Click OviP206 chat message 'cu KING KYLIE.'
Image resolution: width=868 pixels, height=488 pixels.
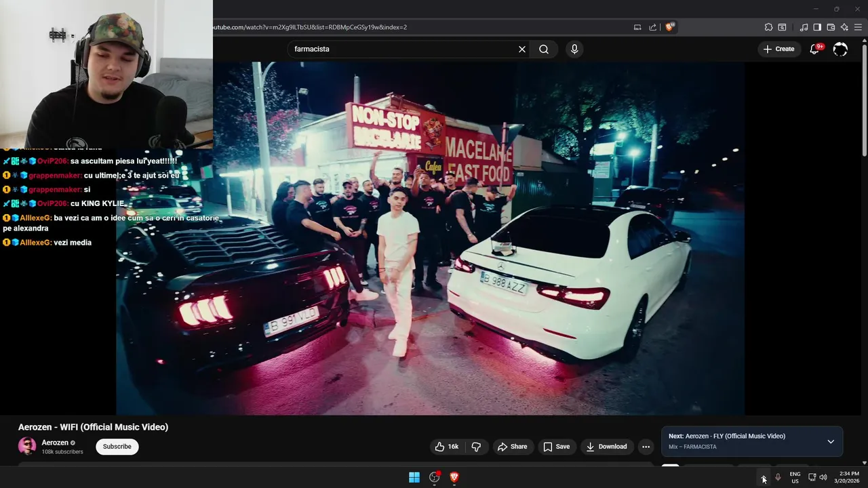pyautogui.click(x=64, y=203)
